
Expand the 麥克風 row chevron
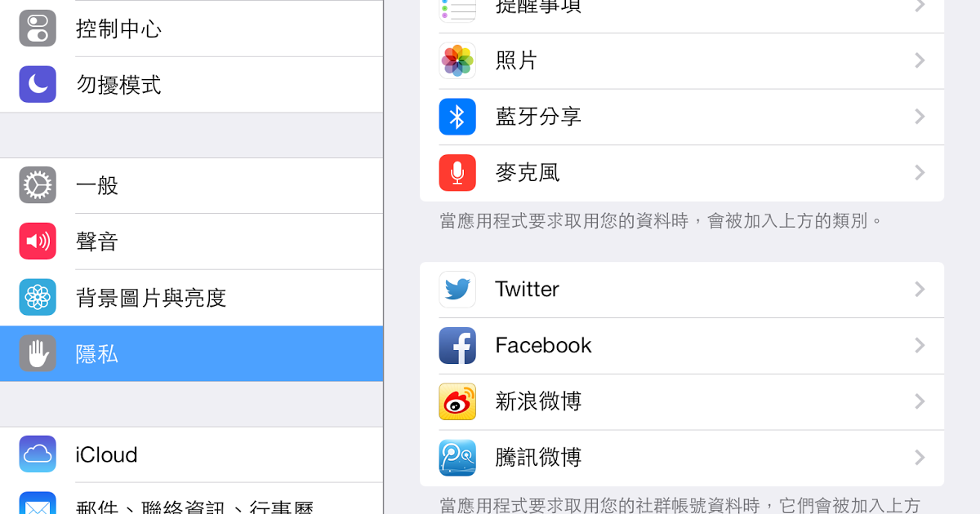[x=920, y=173]
